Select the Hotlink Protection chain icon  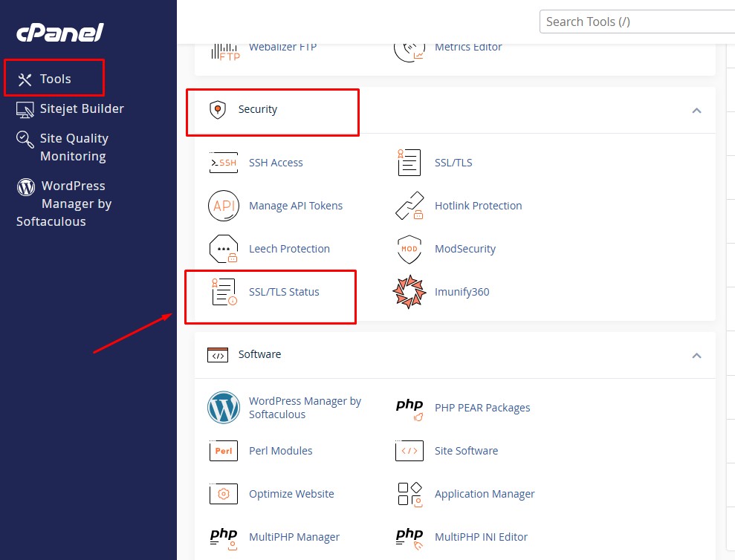coord(409,206)
